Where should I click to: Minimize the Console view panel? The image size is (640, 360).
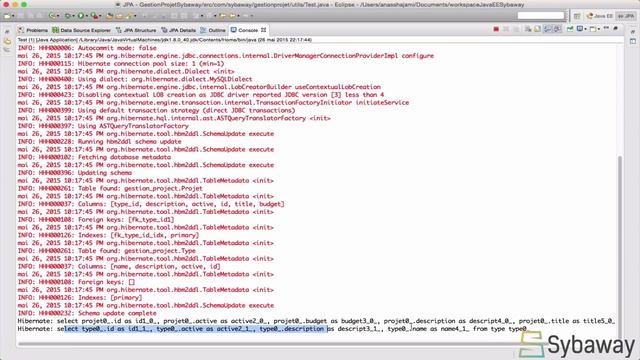click(606, 28)
